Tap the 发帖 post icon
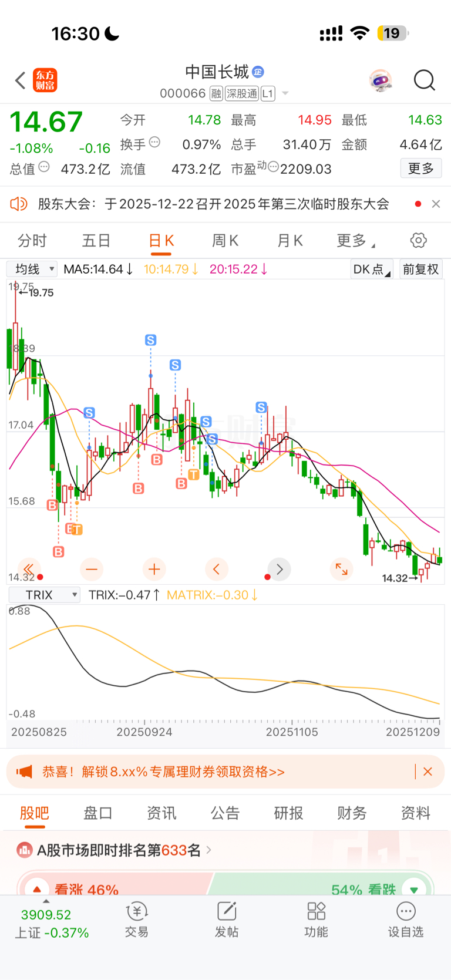451x980 pixels. [x=227, y=920]
